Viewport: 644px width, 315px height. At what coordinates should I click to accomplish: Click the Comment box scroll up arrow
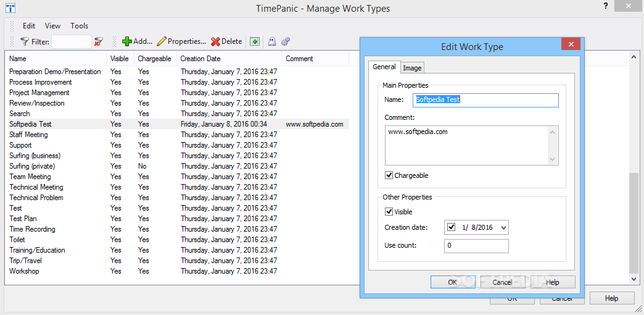tap(553, 132)
